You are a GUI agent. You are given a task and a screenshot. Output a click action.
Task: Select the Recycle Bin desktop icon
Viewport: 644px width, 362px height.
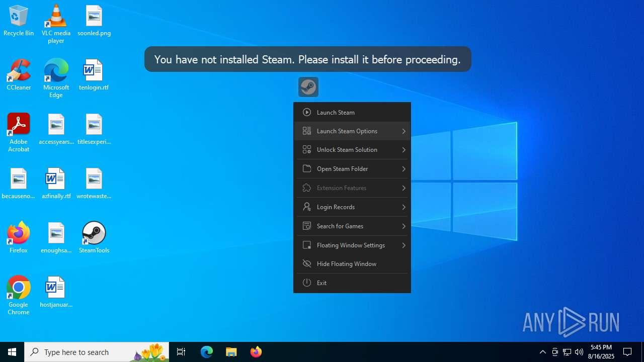click(19, 21)
